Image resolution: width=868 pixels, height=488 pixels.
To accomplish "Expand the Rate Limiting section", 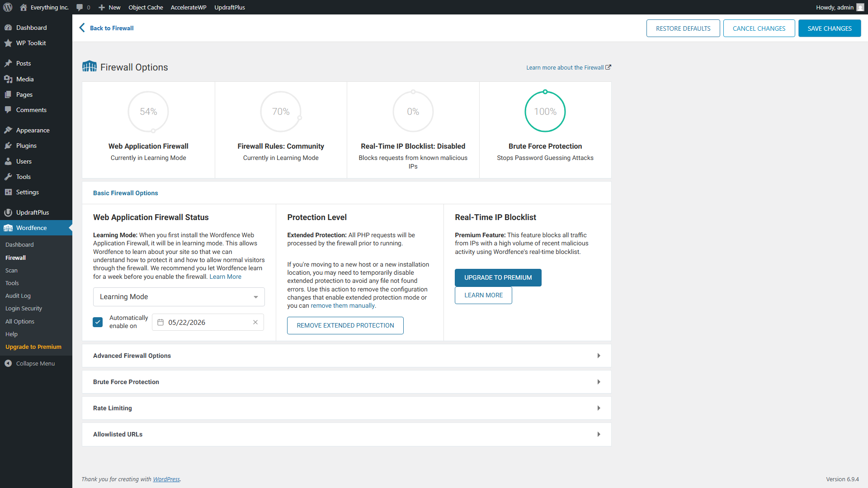I will coord(347,408).
